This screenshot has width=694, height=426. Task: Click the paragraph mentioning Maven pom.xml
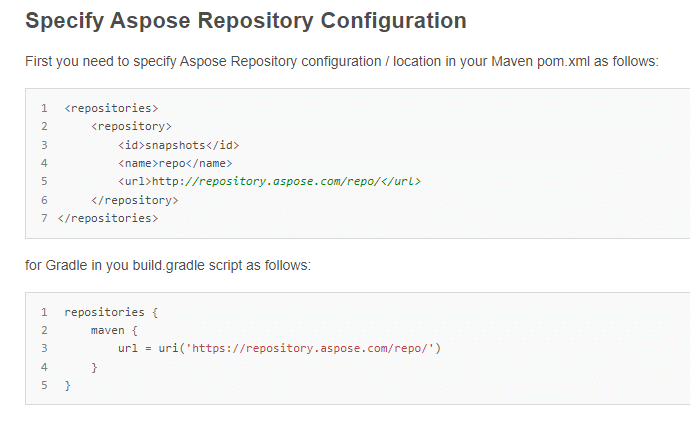point(341,62)
